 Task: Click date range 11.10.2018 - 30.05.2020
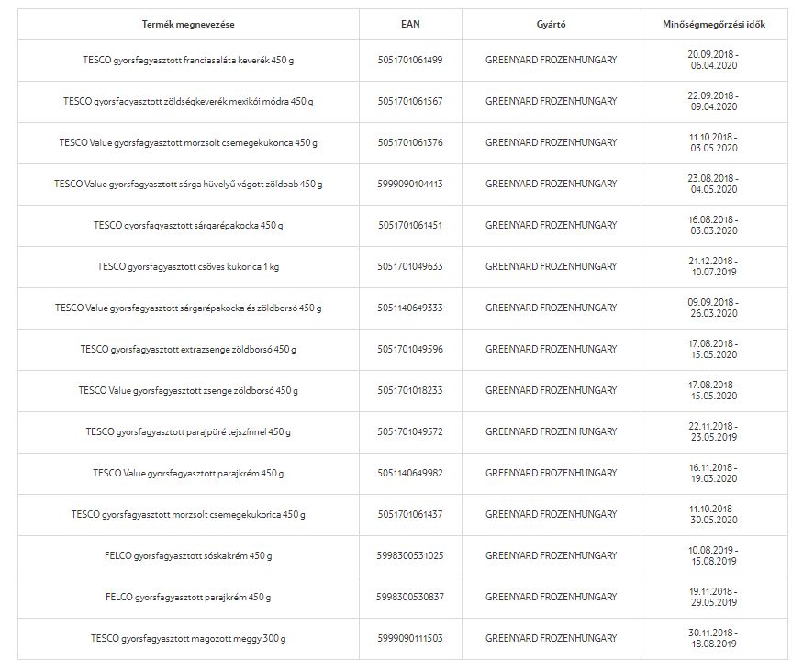point(714,514)
